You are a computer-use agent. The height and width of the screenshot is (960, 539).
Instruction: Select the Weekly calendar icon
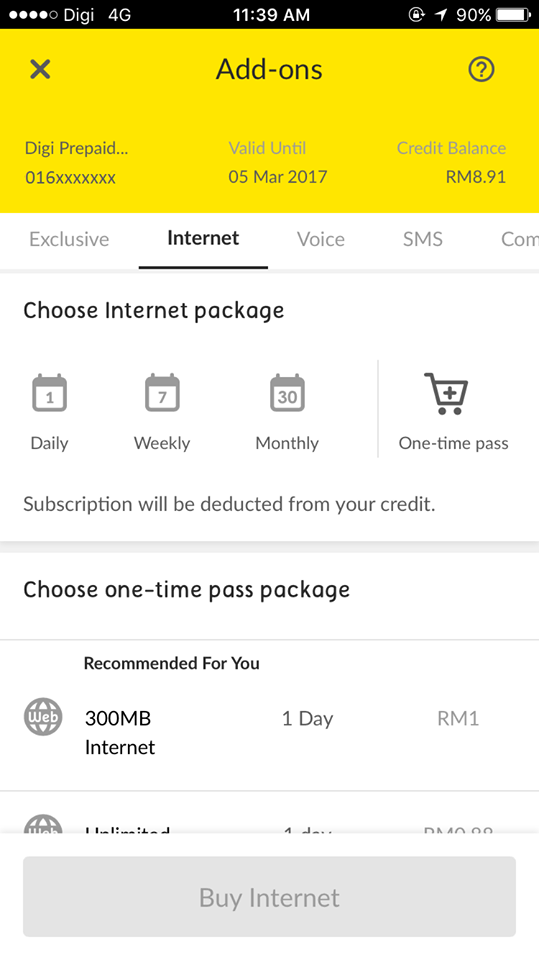(x=162, y=392)
